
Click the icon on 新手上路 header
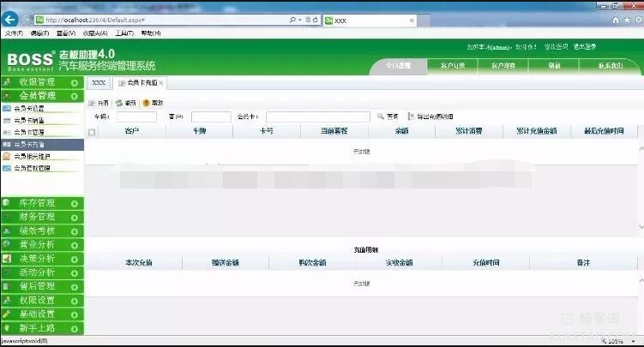pos(7,328)
